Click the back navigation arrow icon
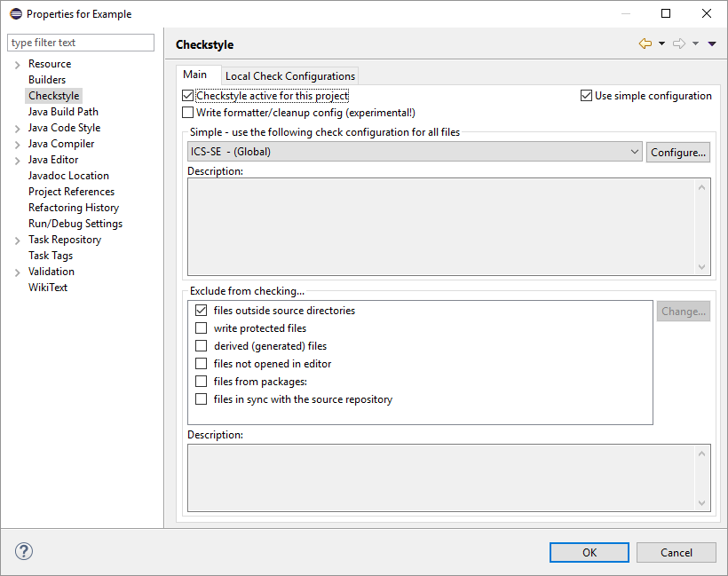The width and height of the screenshot is (728, 576). coord(645,43)
